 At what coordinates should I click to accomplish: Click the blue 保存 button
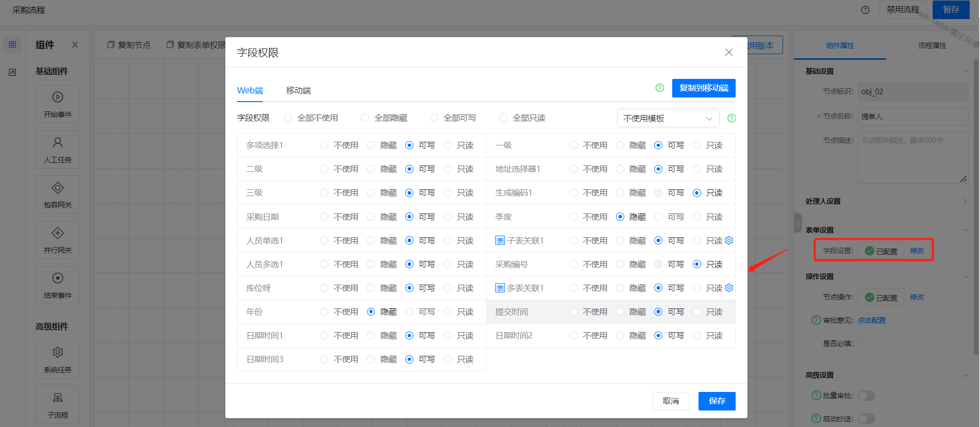[x=717, y=401]
